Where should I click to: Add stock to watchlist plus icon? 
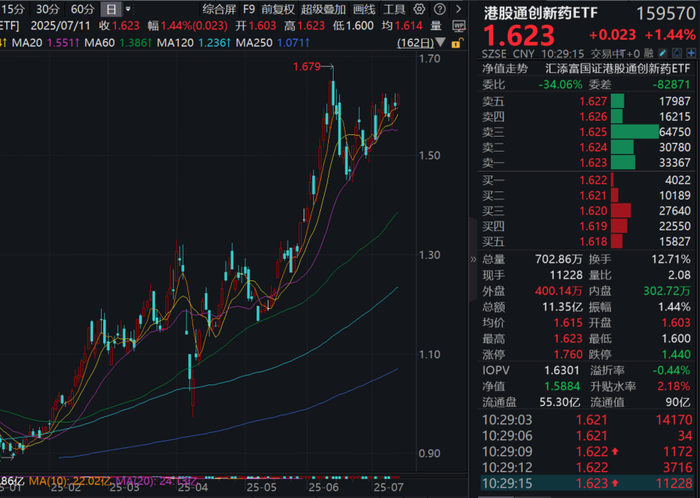click(691, 54)
